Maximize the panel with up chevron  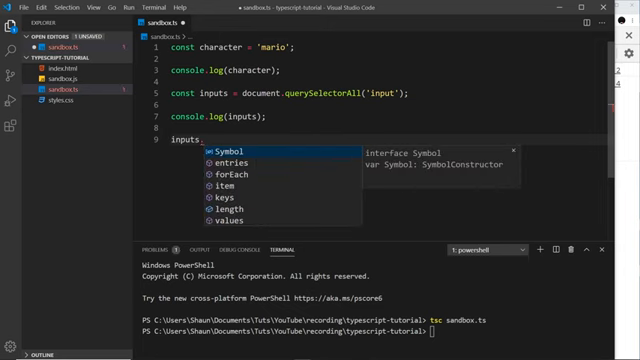(587, 249)
